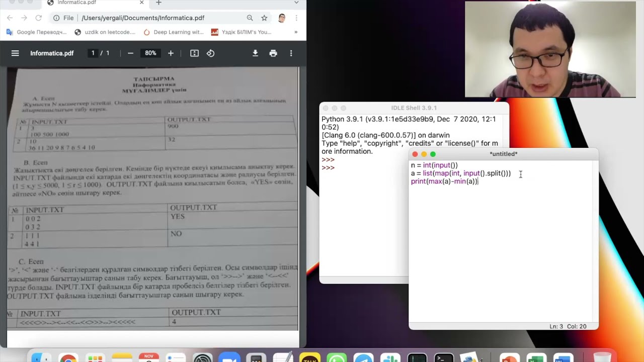Go forward in Chrome
644x362 pixels.
point(24,18)
